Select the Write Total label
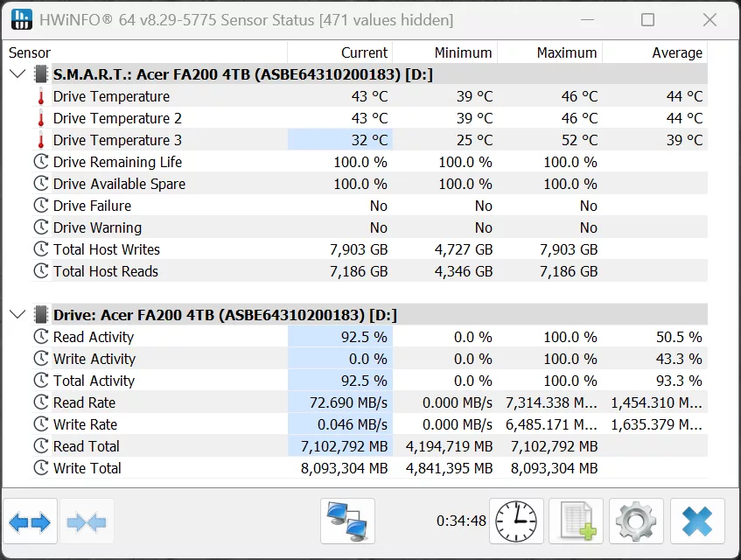Image resolution: width=741 pixels, height=560 pixels. [x=87, y=467]
